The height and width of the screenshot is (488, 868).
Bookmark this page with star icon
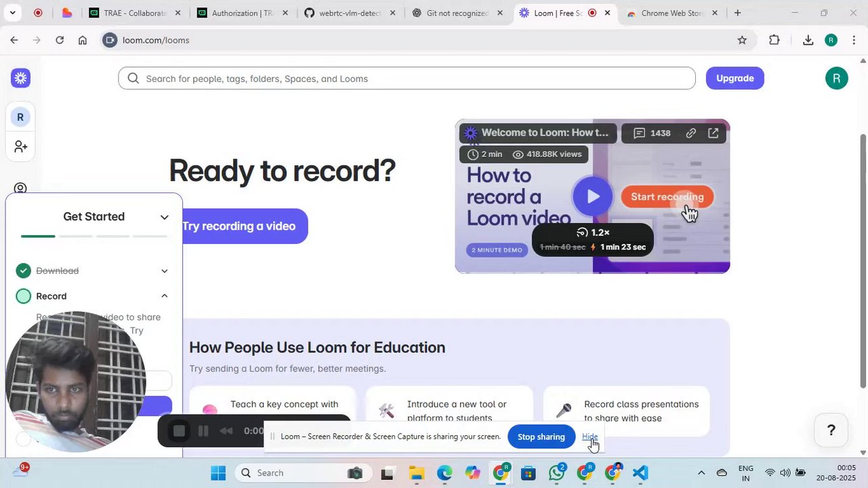point(742,40)
